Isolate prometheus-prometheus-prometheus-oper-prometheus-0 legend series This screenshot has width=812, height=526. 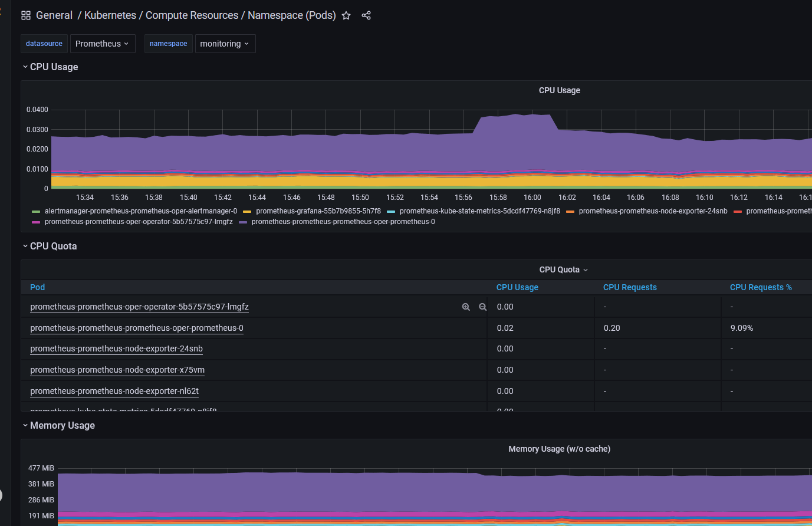click(x=343, y=222)
